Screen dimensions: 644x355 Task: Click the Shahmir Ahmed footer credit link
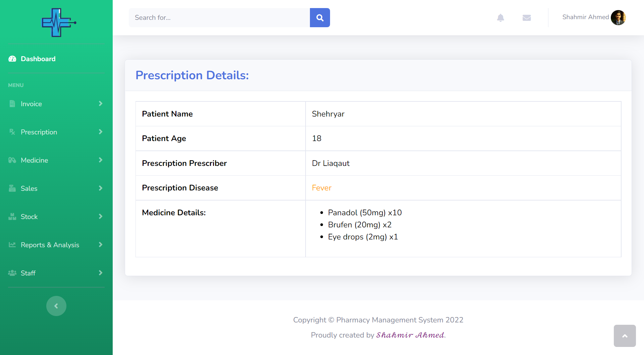click(410, 335)
